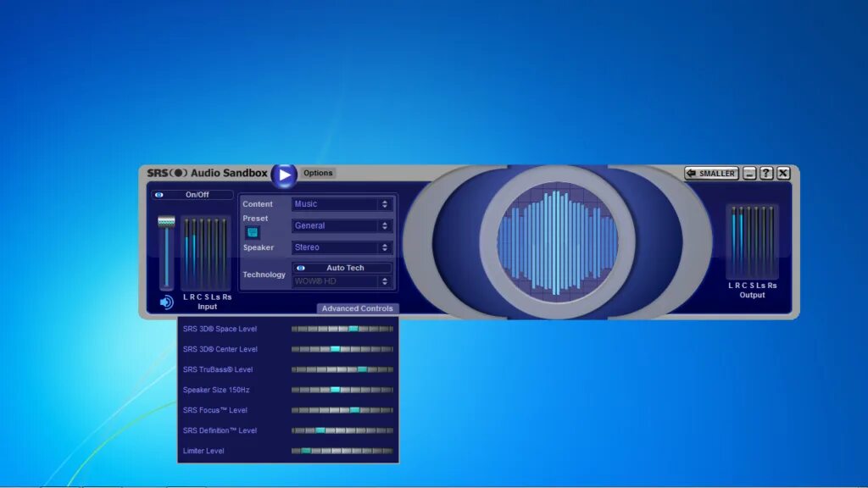Mute audio with the speaker icon

166,302
